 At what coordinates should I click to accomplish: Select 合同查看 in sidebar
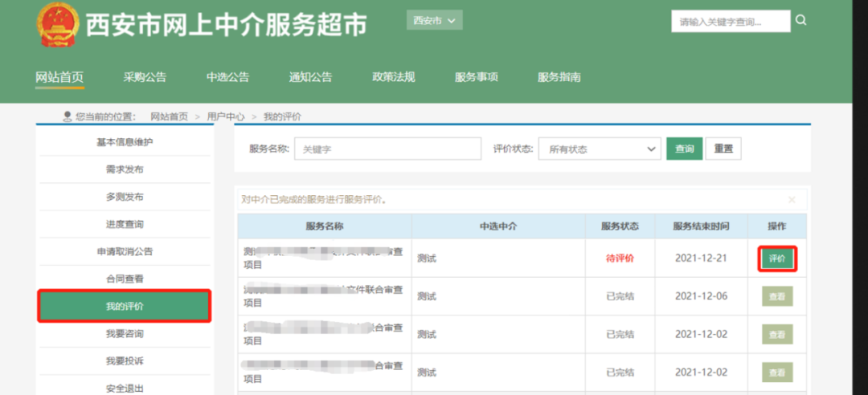pyautogui.click(x=125, y=279)
